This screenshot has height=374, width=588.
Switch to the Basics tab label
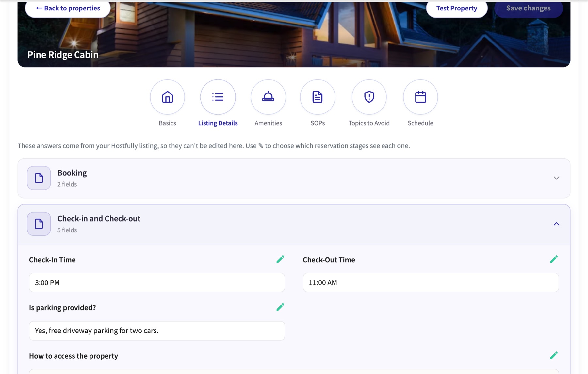pos(167,123)
